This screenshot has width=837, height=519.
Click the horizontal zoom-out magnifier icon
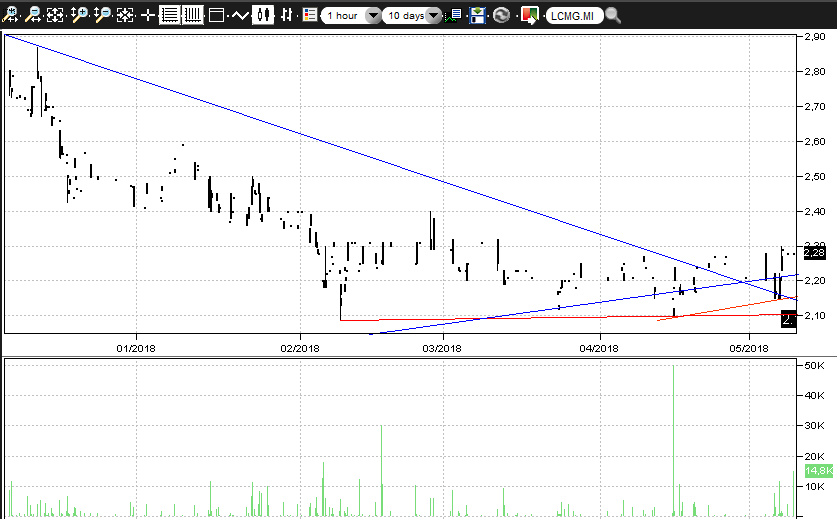pyautogui.click(x=33, y=15)
